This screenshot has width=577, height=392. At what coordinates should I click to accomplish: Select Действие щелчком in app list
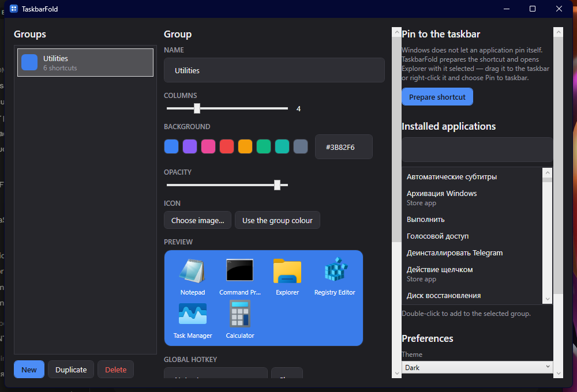click(472, 274)
